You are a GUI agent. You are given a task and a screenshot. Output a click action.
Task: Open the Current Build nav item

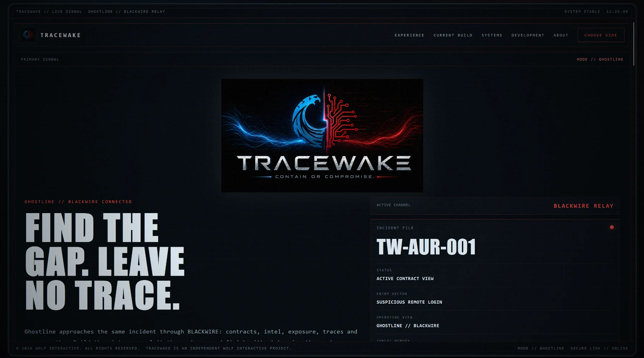(453, 35)
